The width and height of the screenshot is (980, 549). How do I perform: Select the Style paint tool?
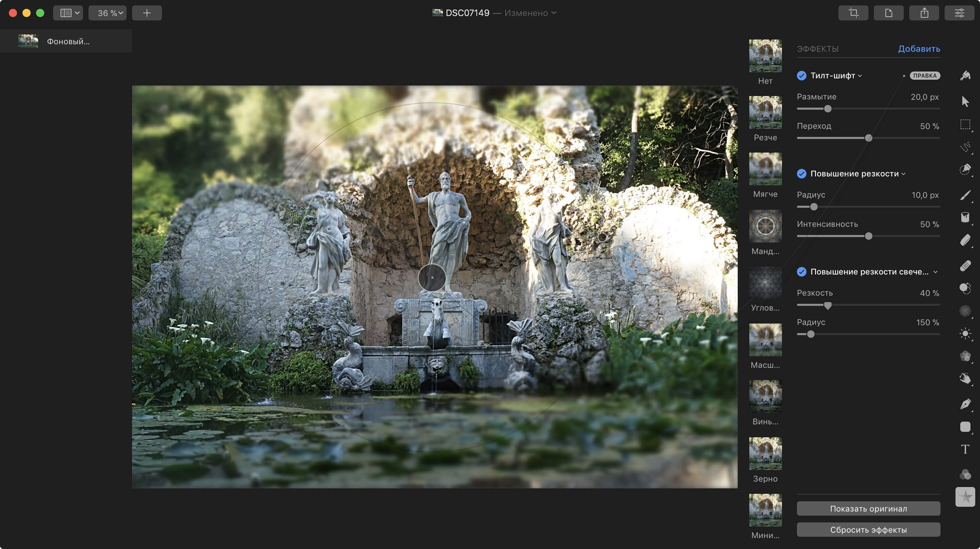point(965,75)
